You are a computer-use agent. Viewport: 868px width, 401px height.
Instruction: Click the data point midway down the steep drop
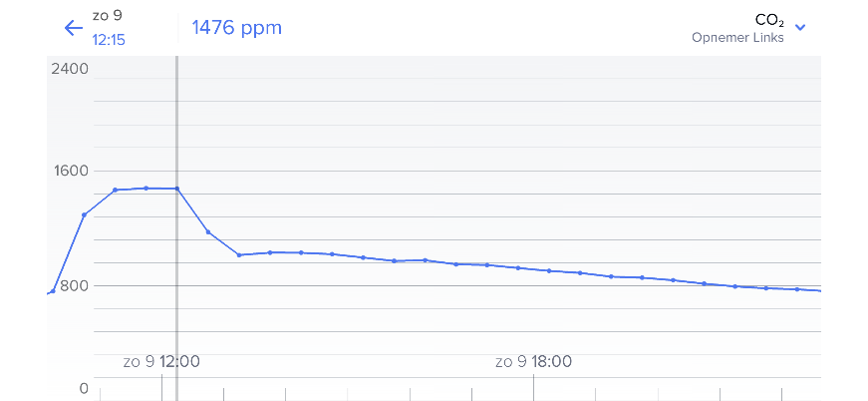(x=208, y=232)
